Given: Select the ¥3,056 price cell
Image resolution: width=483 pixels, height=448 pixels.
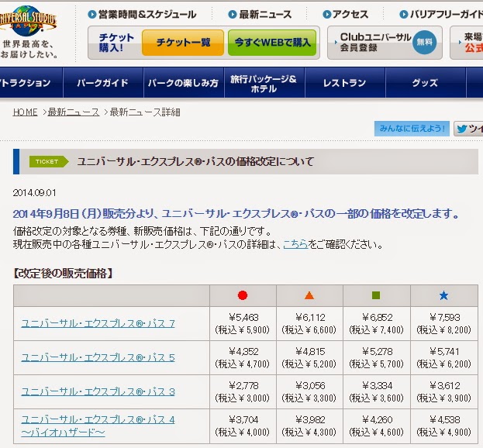Looking at the screenshot, I should 310,392.
